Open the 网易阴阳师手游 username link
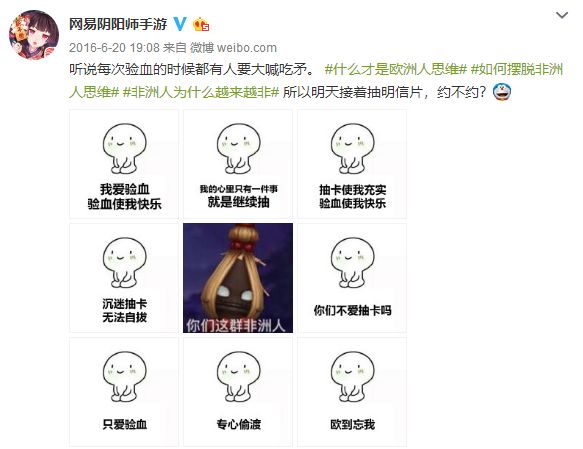 [118, 25]
